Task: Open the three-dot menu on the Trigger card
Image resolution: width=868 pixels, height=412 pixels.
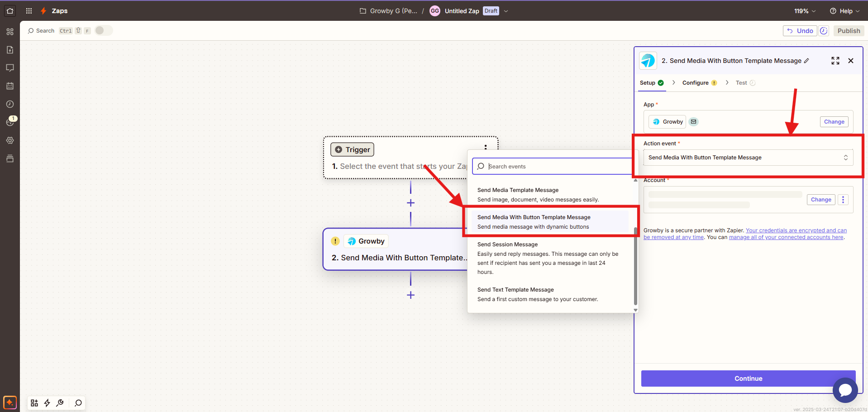Action: click(x=486, y=147)
